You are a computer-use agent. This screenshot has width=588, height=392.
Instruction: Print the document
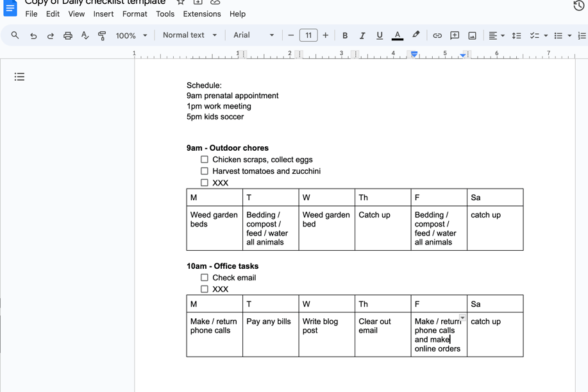[x=67, y=36]
